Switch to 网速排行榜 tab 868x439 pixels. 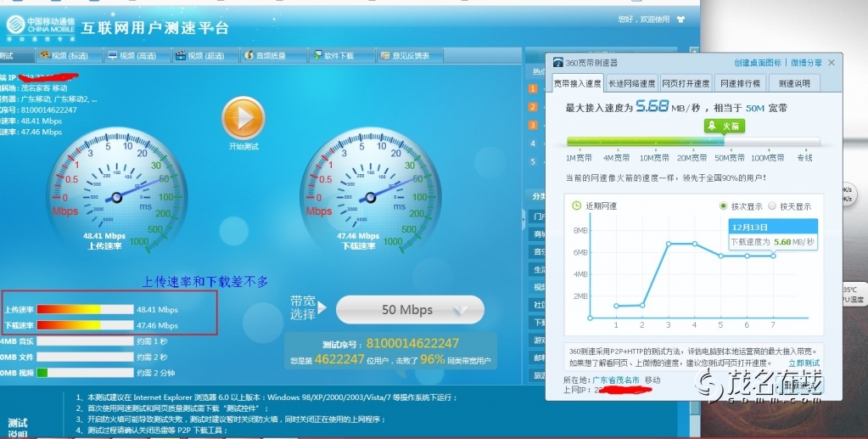740,83
